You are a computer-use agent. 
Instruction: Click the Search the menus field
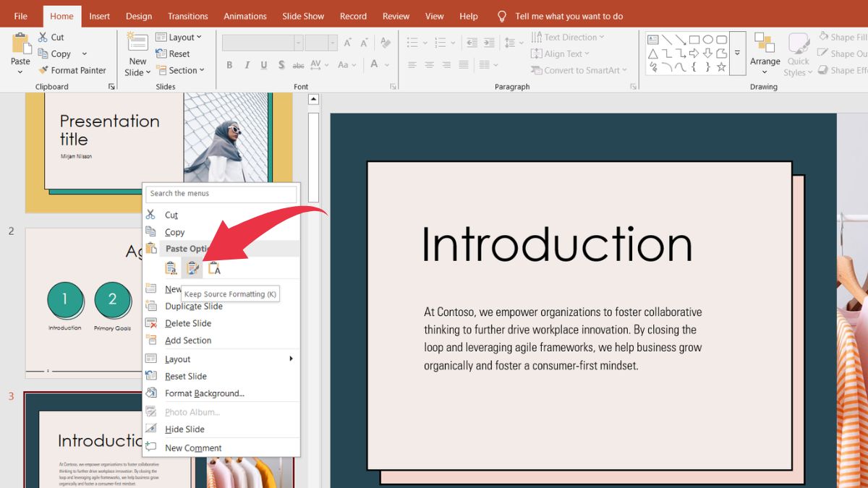tap(221, 194)
